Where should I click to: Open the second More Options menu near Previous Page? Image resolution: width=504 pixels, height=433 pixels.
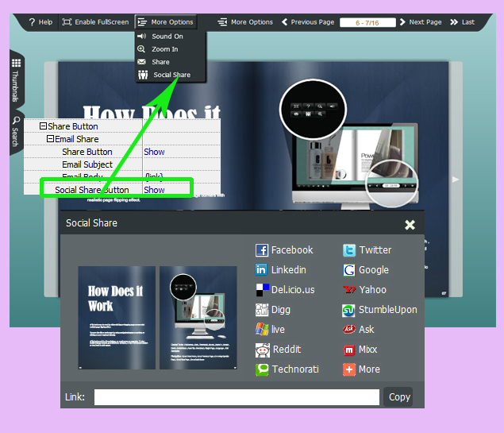click(245, 22)
